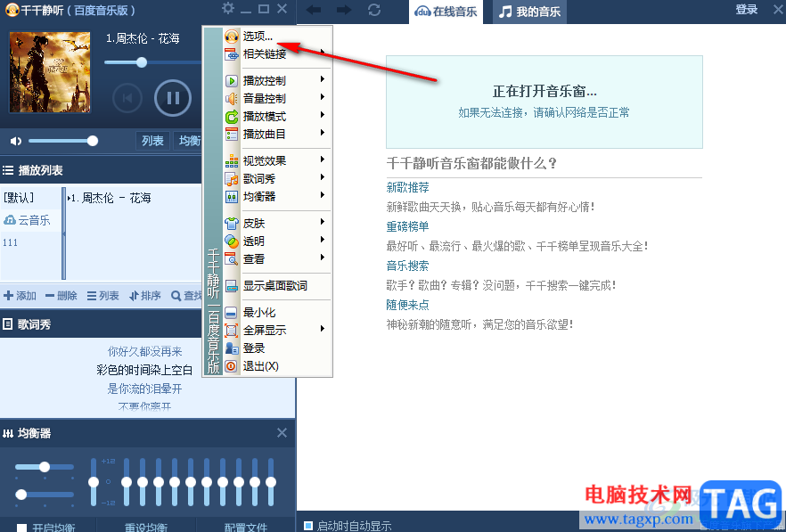
Task: Open the 重磅榜单 link
Action: [407, 226]
